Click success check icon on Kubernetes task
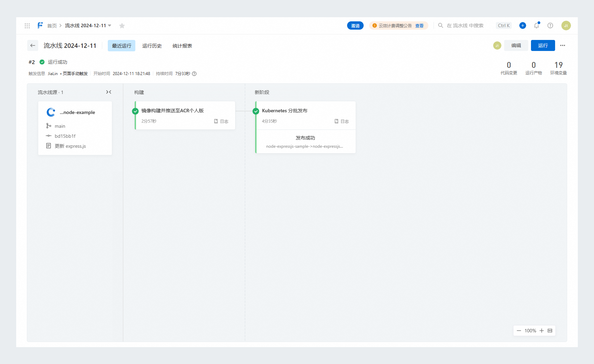The image size is (594, 364). click(256, 111)
